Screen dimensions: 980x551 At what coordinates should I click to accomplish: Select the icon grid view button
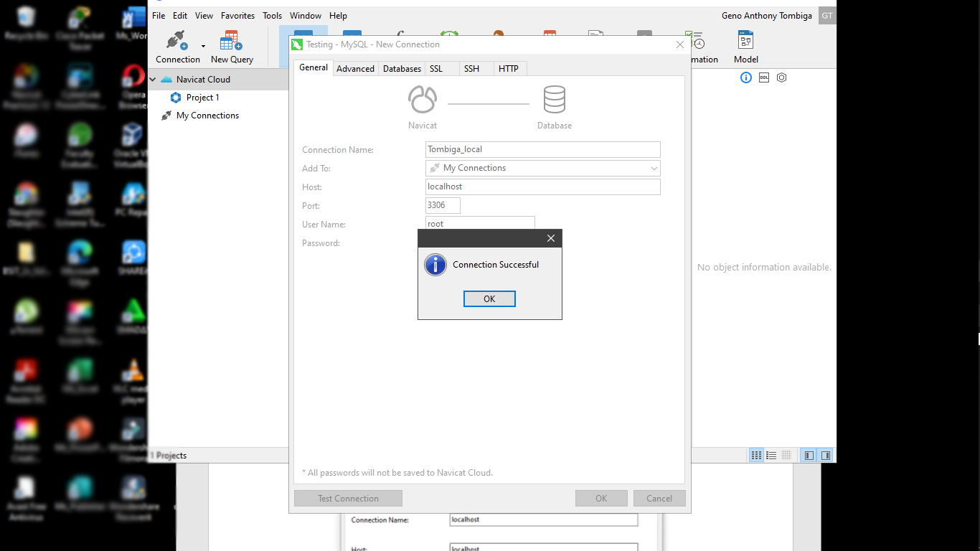[x=756, y=455]
